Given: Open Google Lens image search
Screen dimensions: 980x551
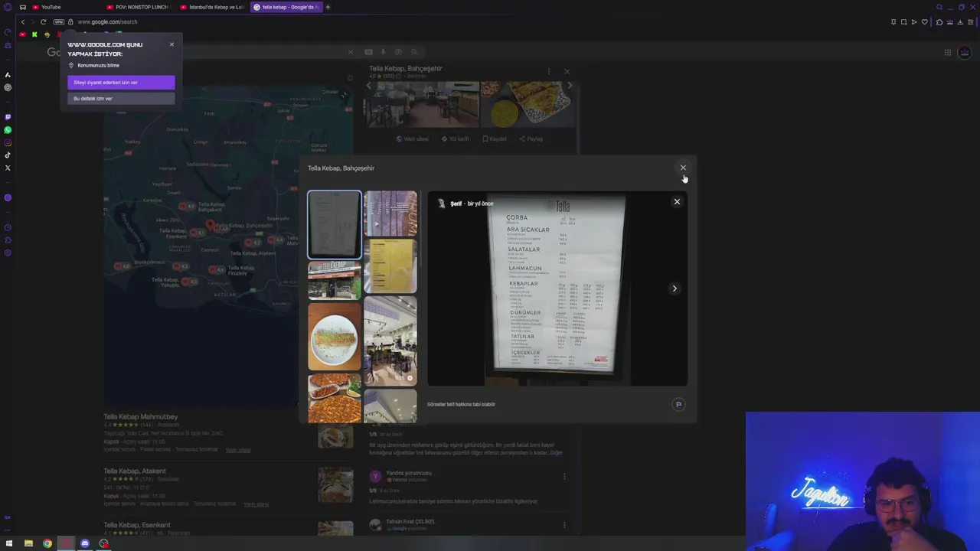Looking at the screenshot, I should pos(397,52).
